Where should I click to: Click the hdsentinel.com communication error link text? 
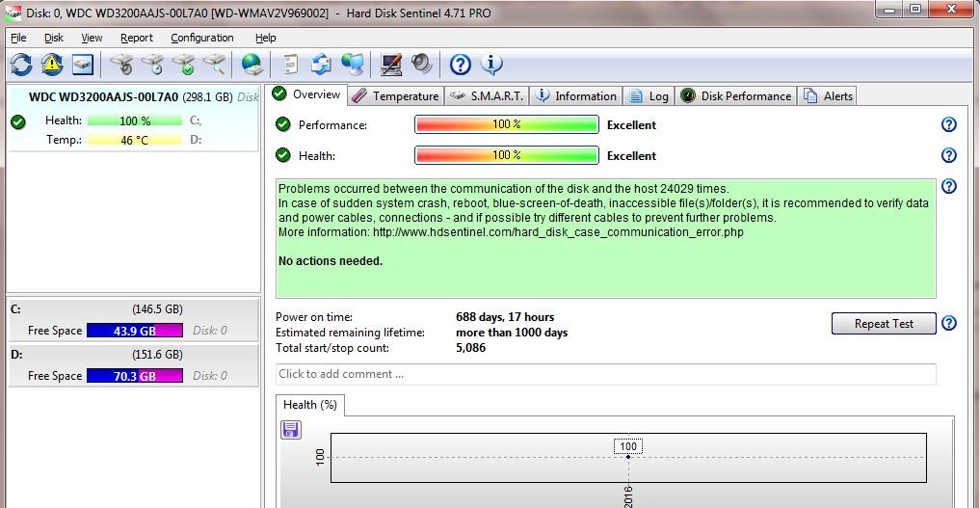pyautogui.click(x=558, y=231)
